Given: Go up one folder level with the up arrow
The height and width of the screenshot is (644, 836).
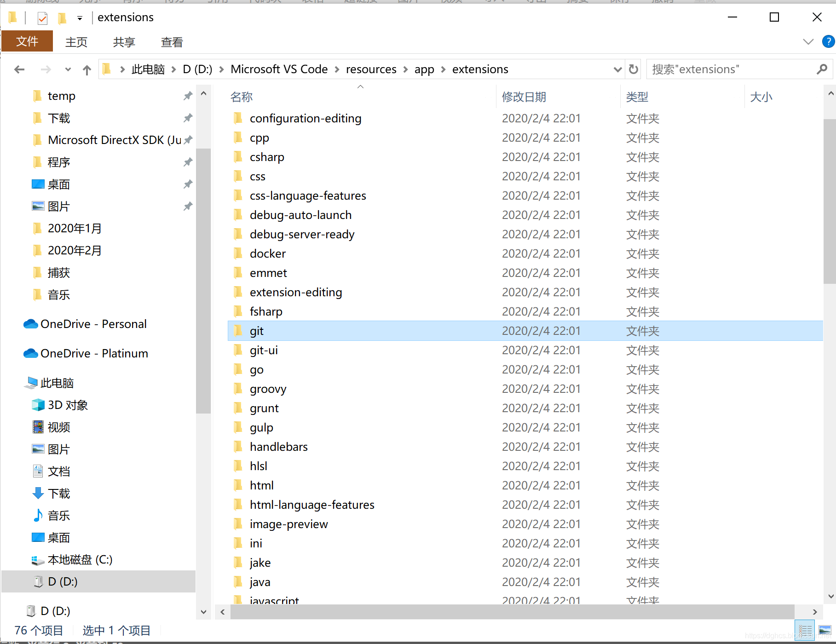Looking at the screenshot, I should click(86, 69).
